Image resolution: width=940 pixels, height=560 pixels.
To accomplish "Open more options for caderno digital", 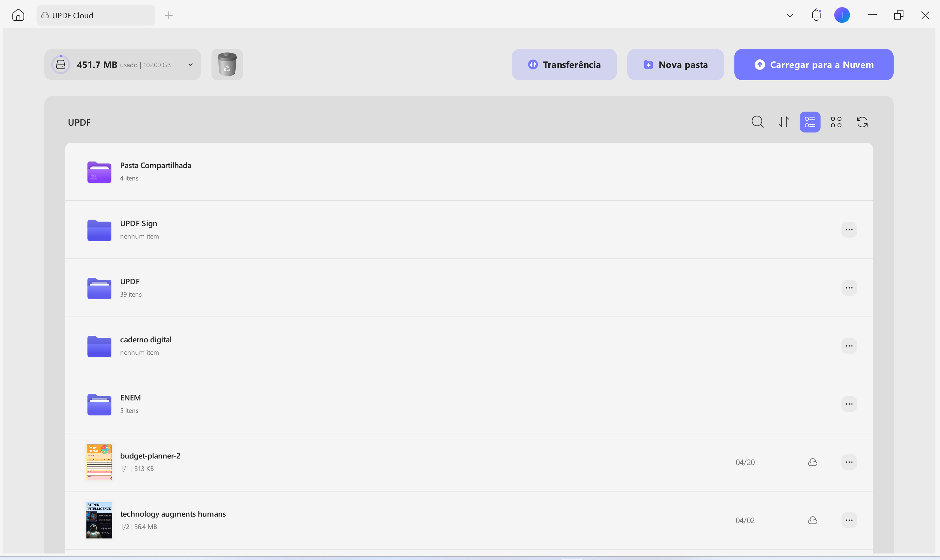I will point(849,346).
